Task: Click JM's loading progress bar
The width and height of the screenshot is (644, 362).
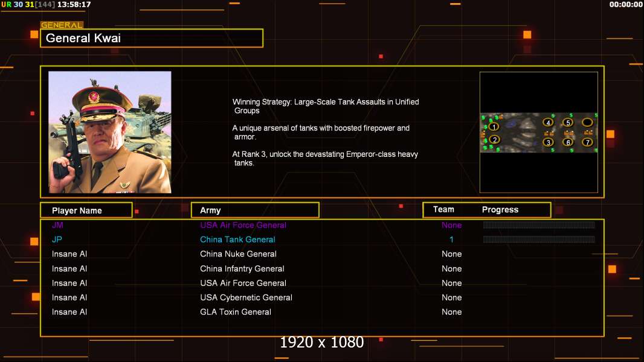Action: (x=539, y=224)
